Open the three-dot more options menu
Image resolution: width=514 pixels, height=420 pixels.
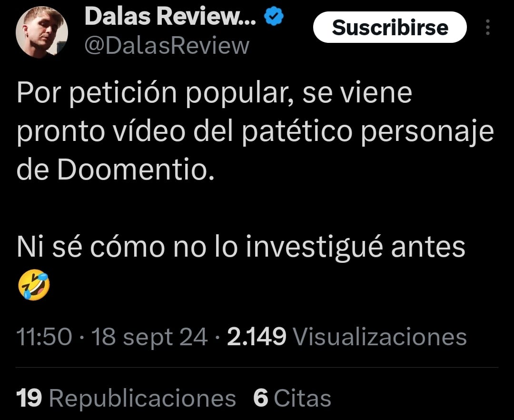(x=487, y=27)
